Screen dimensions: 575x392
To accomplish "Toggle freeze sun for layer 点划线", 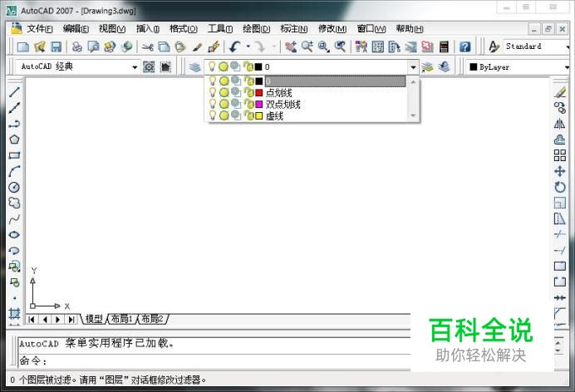I will coord(224,92).
